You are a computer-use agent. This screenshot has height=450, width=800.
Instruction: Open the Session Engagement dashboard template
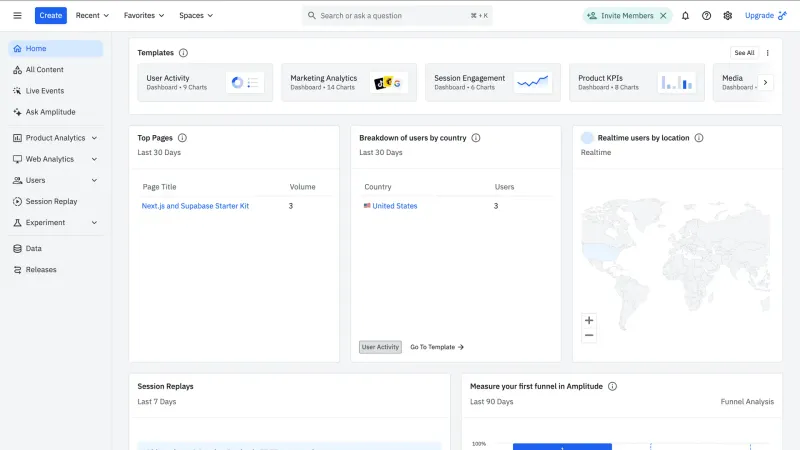click(493, 82)
